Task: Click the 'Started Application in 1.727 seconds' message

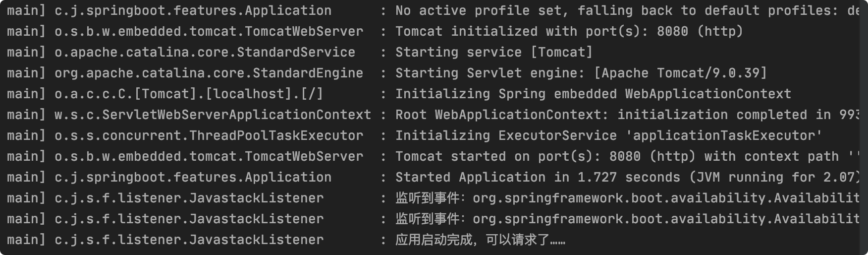Action: tap(631, 177)
